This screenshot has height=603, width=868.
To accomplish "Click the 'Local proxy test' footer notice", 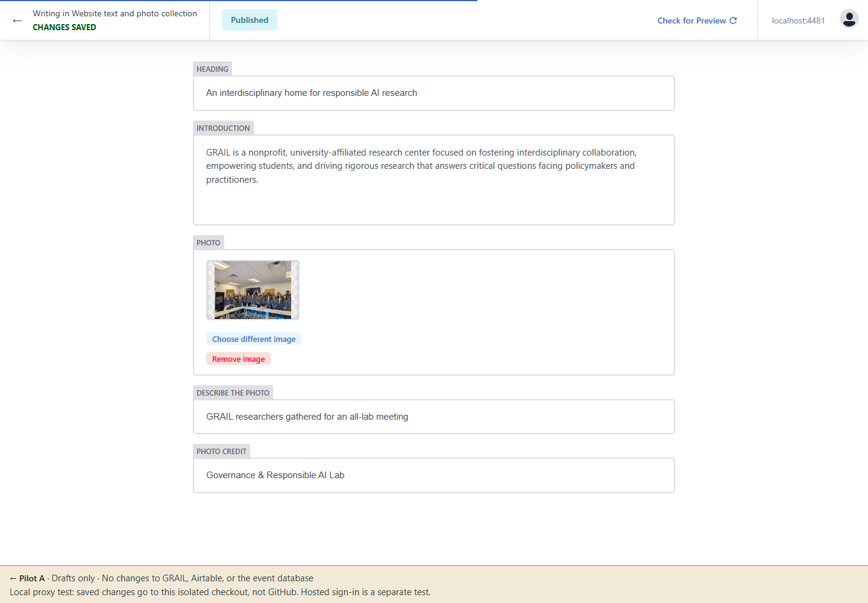I will click(x=220, y=592).
